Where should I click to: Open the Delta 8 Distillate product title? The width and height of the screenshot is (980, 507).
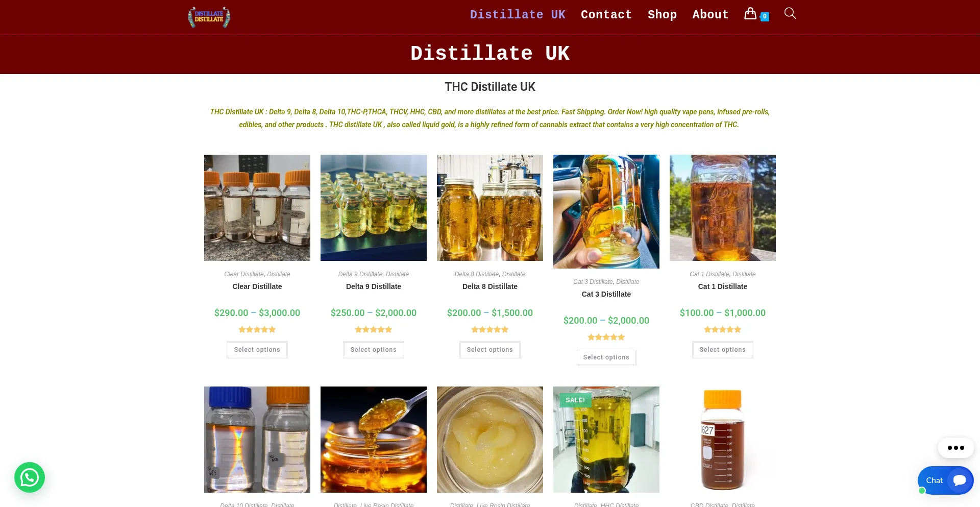pos(490,286)
